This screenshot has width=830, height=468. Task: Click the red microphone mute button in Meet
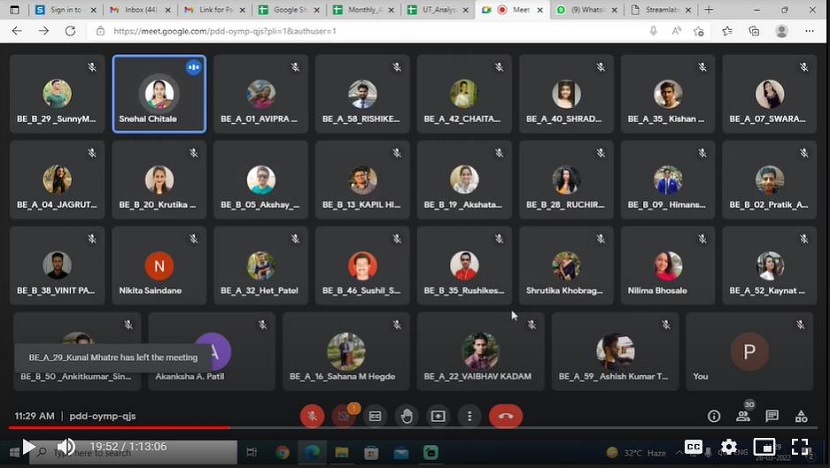pyautogui.click(x=312, y=416)
